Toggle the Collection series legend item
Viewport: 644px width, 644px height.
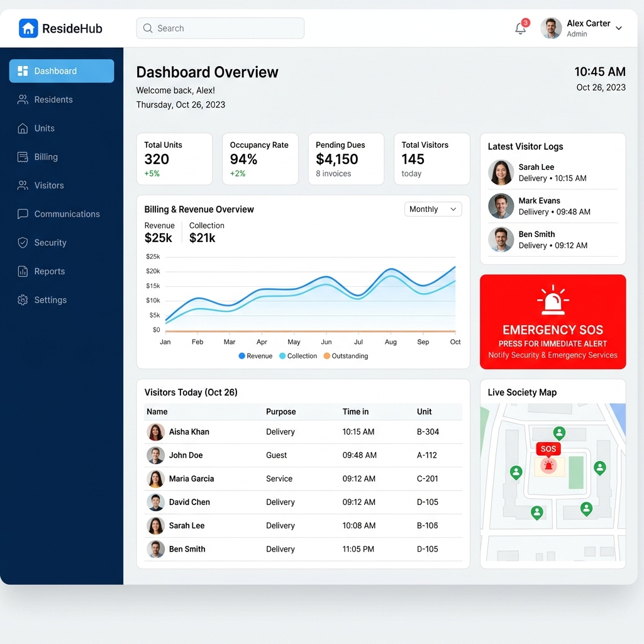[x=297, y=356]
